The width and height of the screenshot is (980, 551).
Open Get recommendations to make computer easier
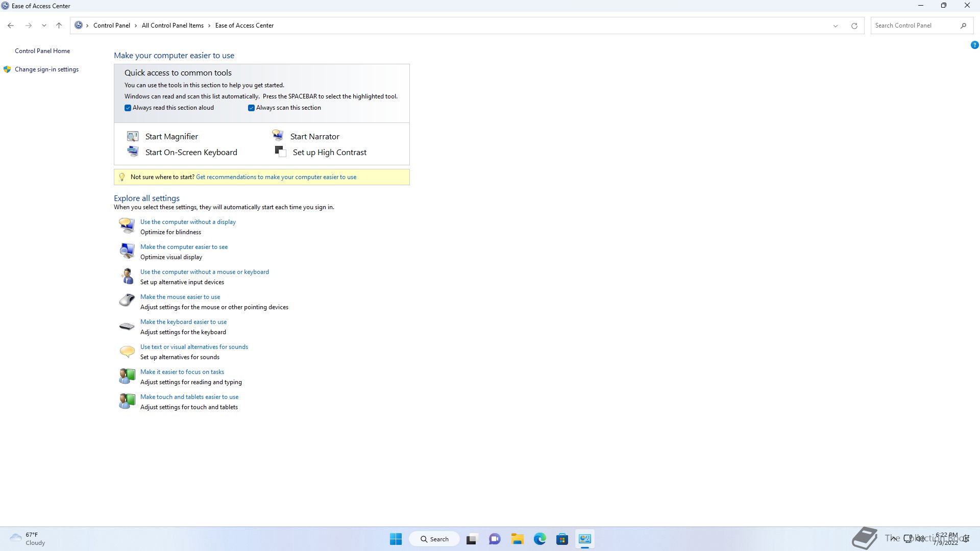(x=276, y=177)
